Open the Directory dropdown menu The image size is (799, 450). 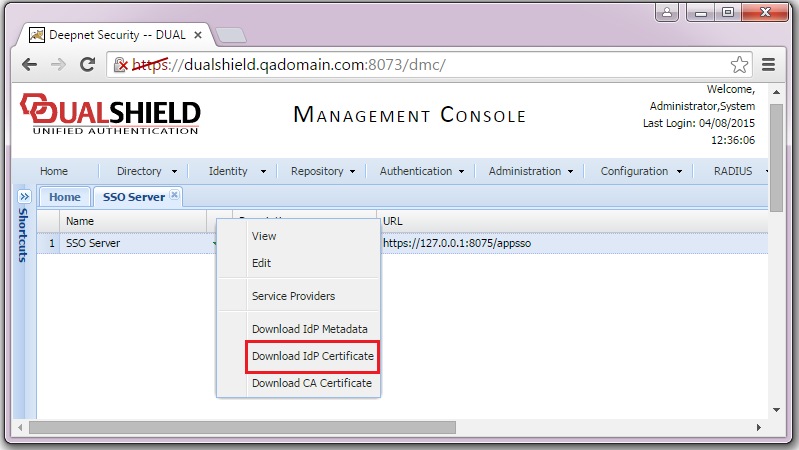pyautogui.click(x=146, y=171)
